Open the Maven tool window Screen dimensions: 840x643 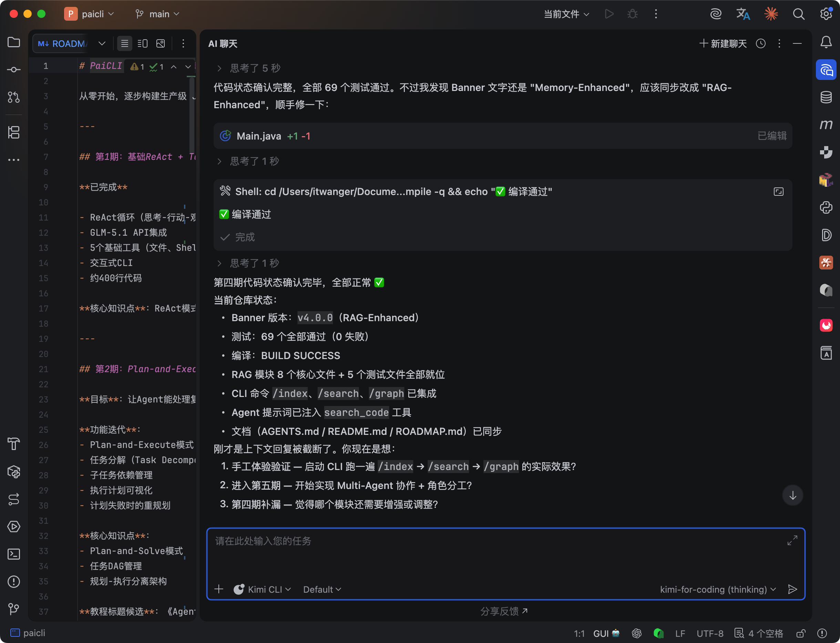pyautogui.click(x=826, y=125)
